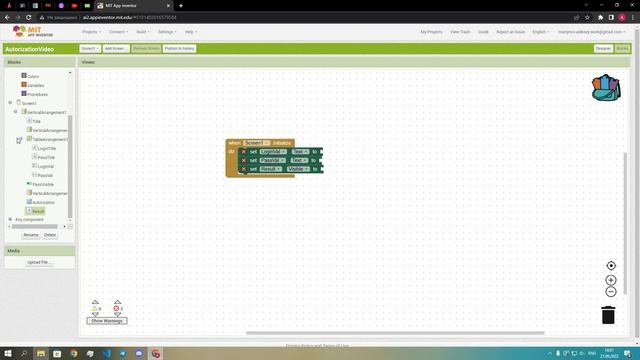Click error X on the PassVal set block
The width and height of the screenshot is (640, 360).
coord(244,160)
